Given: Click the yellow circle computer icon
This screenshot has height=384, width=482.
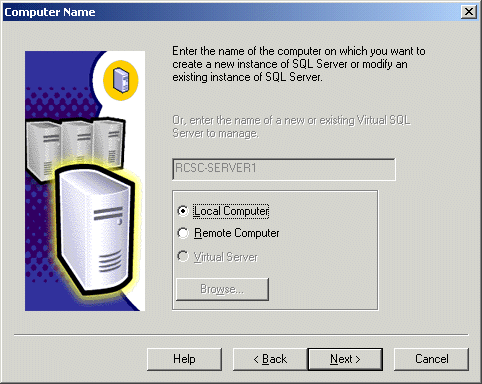Looking at the screenshot, I should tap(121, 80).
